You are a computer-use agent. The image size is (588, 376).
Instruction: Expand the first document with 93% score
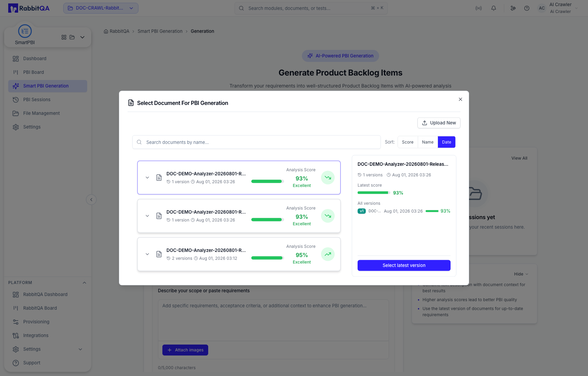tap(147, 178)
